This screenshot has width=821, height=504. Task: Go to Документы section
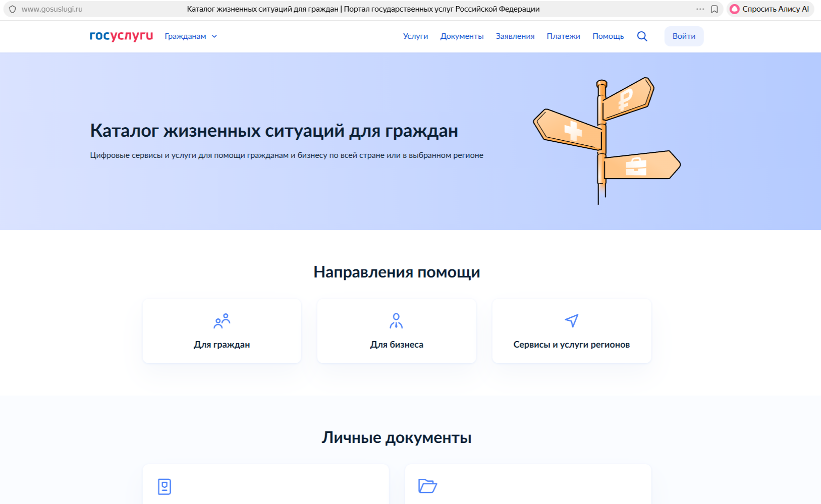(x=462, y=36)
